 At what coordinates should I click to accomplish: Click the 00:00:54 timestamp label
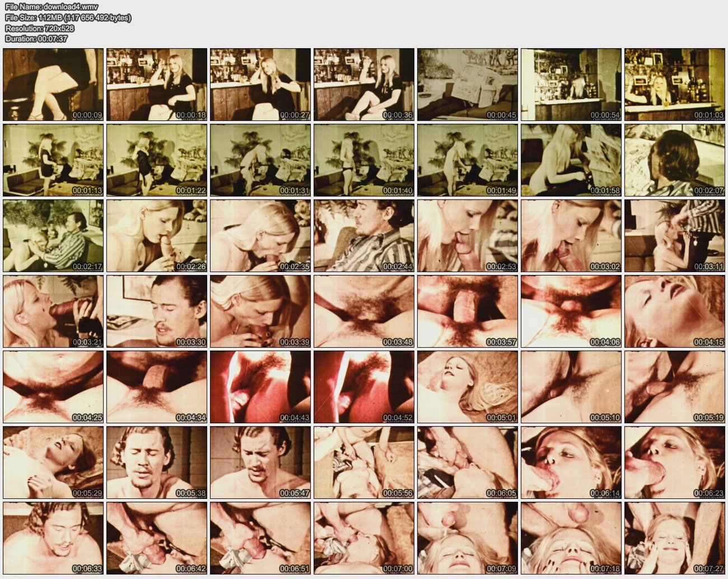pos(605,115)
